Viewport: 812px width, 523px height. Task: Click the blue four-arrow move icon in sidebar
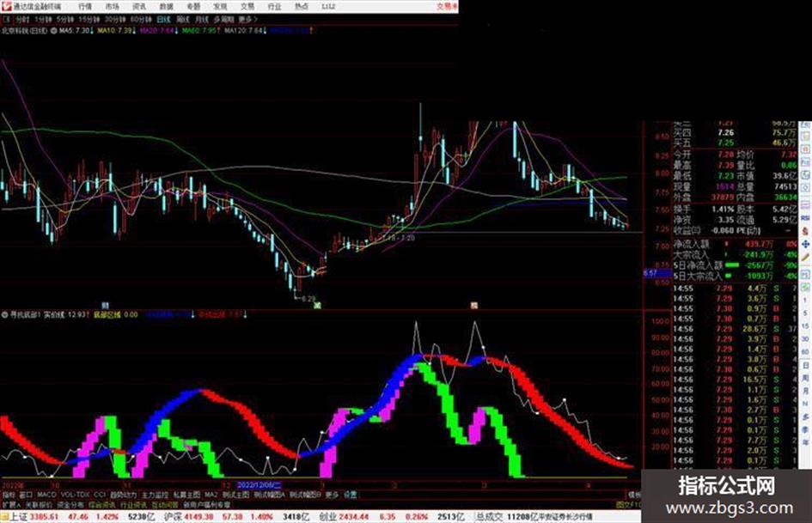click(805, 244)
